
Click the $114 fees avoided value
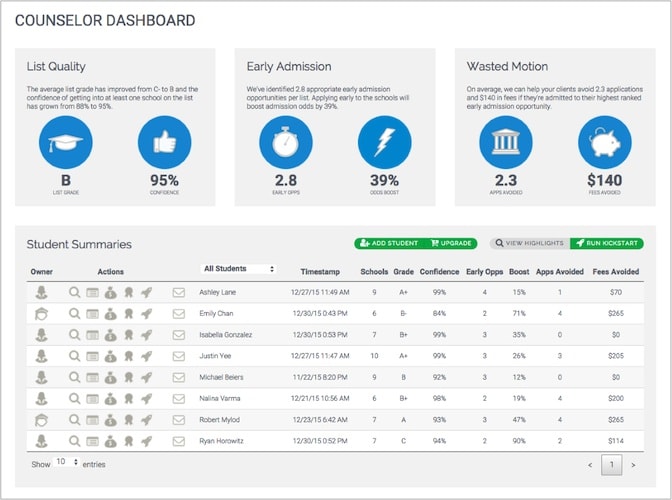(616, 441)
